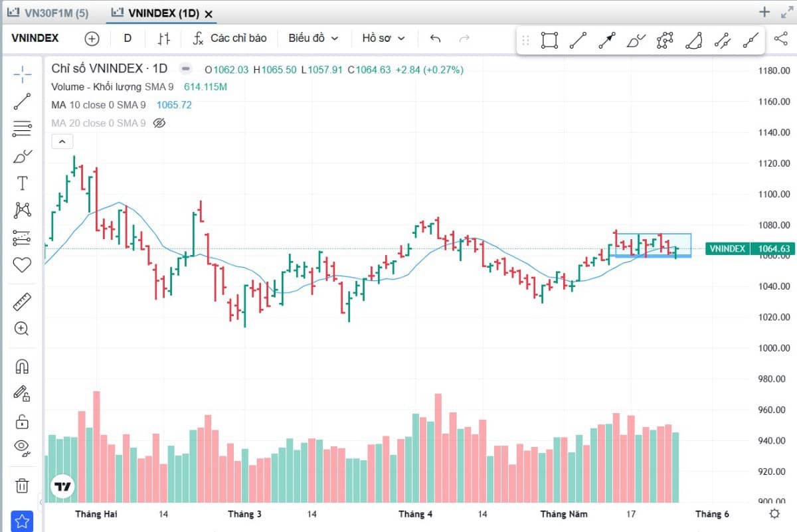The height and width of the screenshot is (532, 797).
Task: Toggle stay in drawing mode pencil-lock
Action: (22, 394)
